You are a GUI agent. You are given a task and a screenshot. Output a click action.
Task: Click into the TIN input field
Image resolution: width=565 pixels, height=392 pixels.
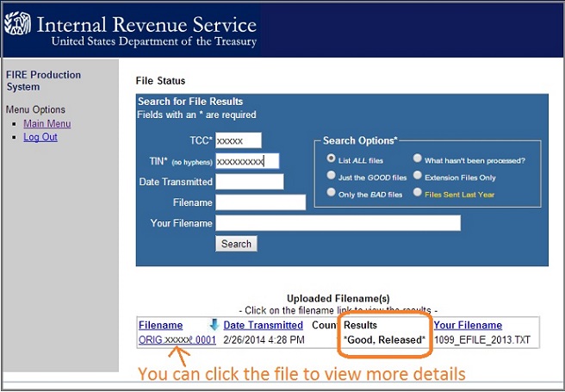[246, 161]
